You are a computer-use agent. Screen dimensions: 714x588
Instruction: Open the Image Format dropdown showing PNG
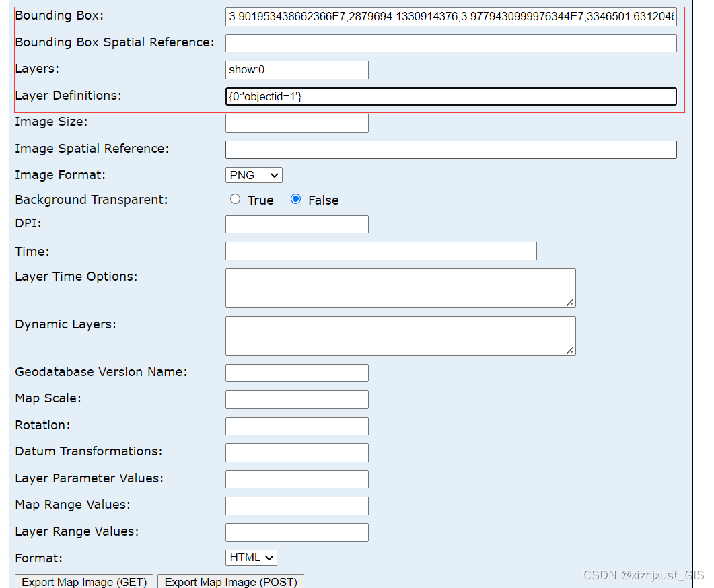pyautogui.click(x=253, y=174)
